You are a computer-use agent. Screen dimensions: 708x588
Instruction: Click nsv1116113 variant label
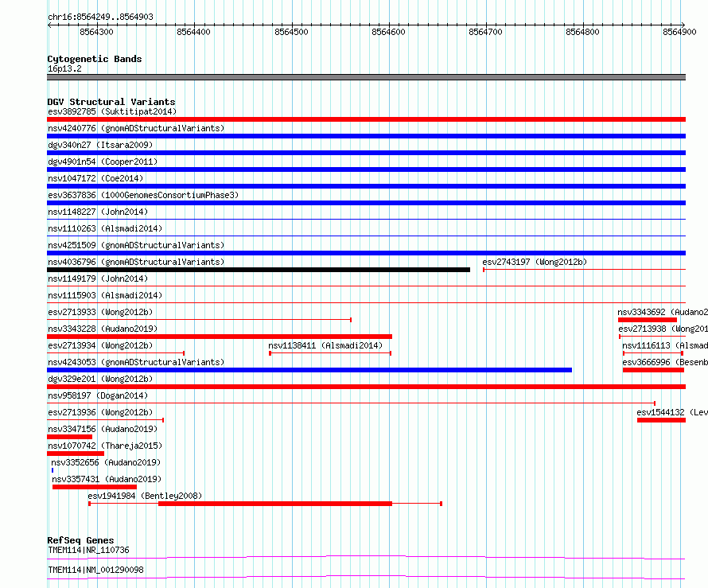665,345
